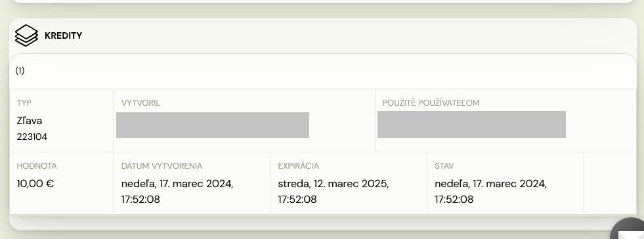Select the date value under Stav
The width and height of the screenshot is (644, 239).
click(x=491, y=191)
